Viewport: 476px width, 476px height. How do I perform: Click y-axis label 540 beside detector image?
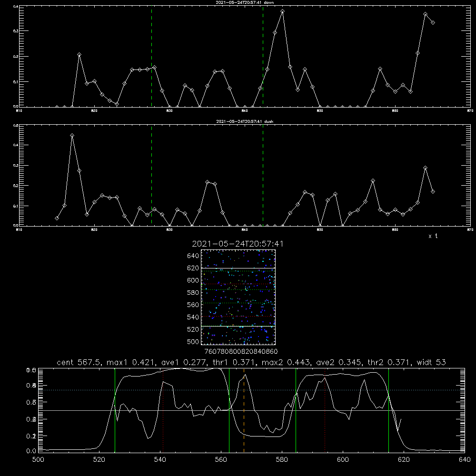pos(193,317)
